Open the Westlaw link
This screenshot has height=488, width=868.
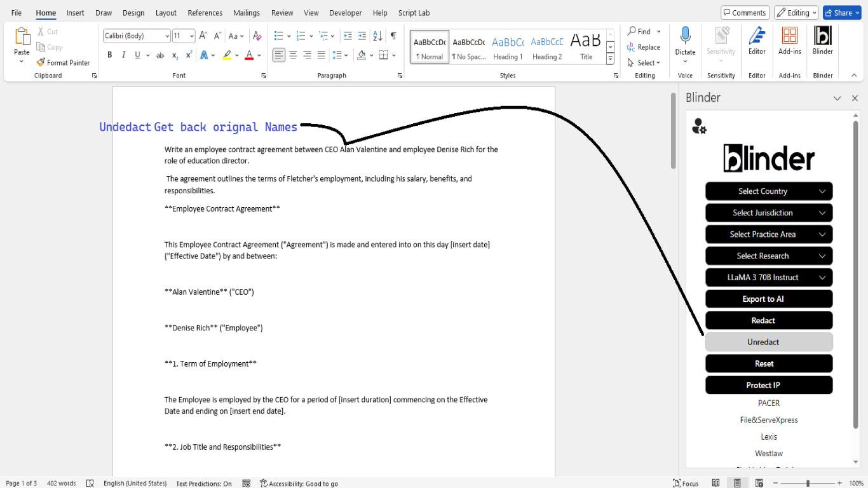tap(768, 453)
